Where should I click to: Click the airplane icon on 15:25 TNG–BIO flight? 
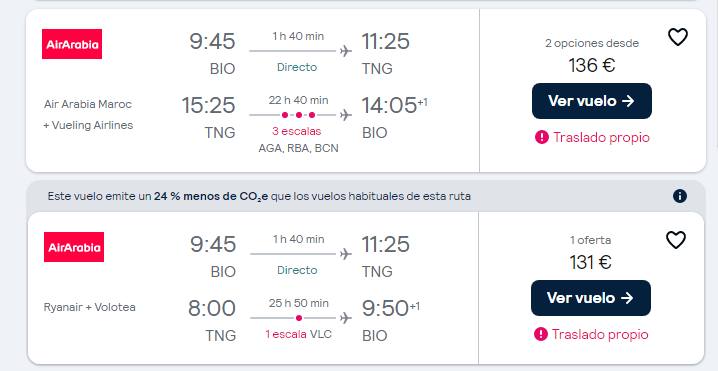346,115
